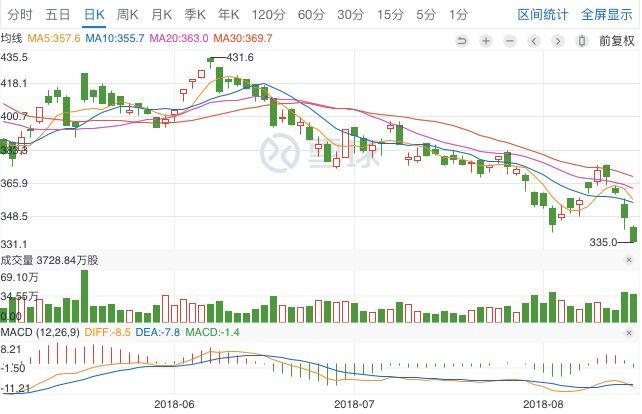Viewport: 642px width, 414px height.
Task: Click the undo/reset chart icon
Action: click(462, 41)
